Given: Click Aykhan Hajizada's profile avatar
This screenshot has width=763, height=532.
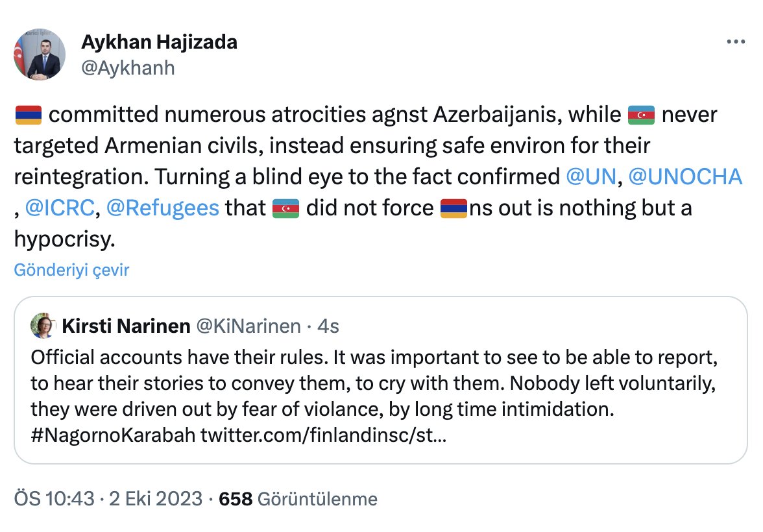Looking at the screenshot, I should [40, 54].
